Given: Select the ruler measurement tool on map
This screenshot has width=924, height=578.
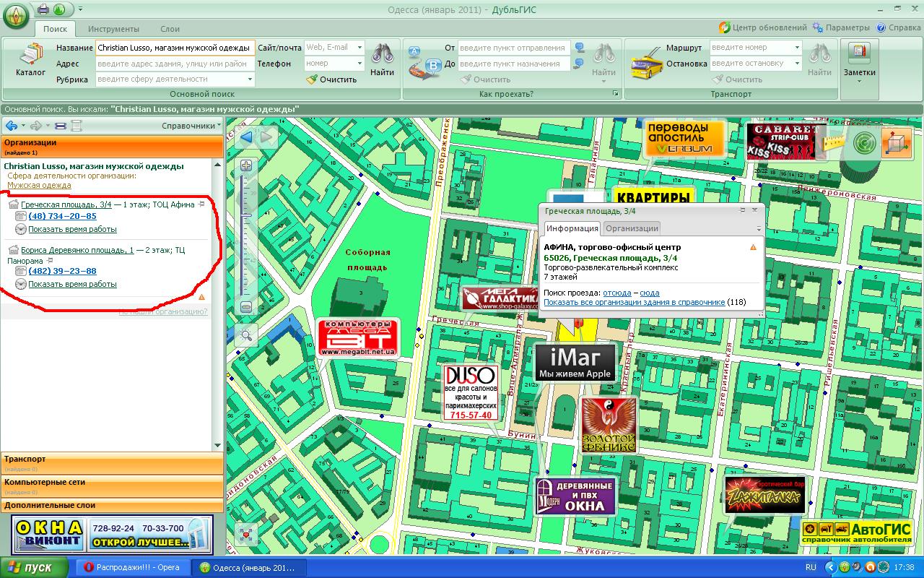Looking at the screenshot, I should pyautogui.click(x=833, y=142).
